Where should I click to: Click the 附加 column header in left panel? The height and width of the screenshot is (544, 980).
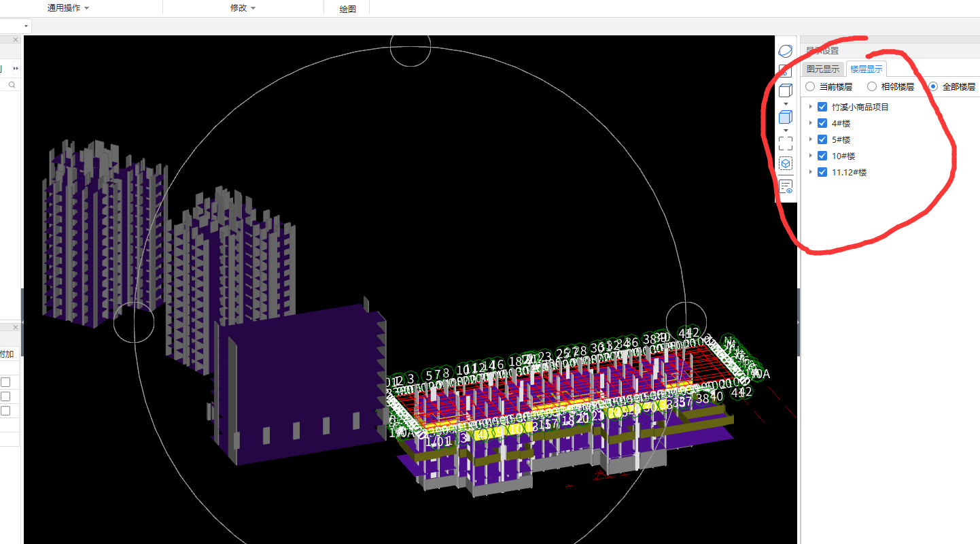click(7, 354)
